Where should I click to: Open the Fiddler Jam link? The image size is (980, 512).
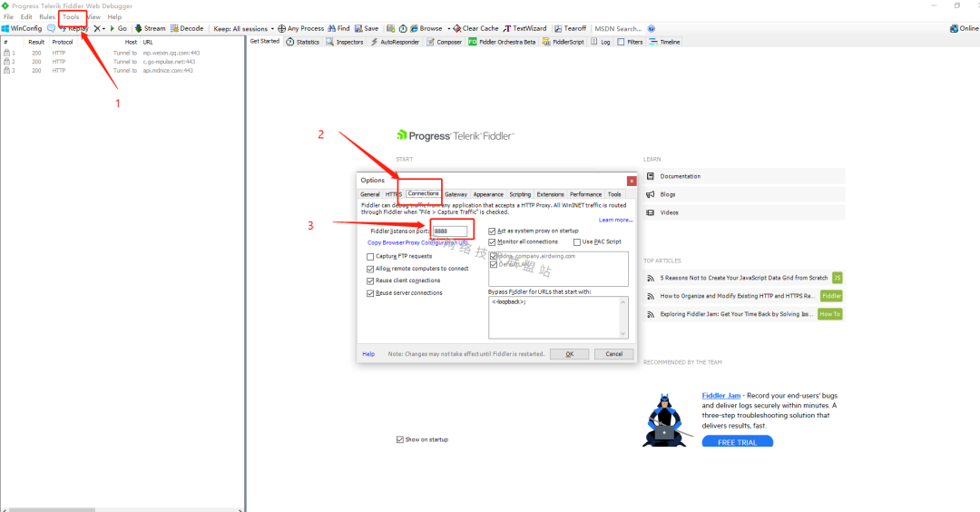[x=720, y=396]
